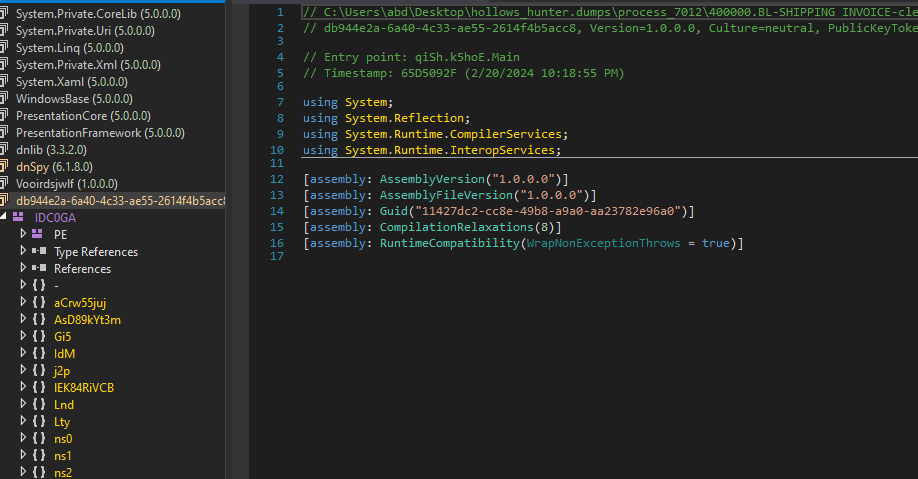Click namespace braces icon for AsD89kYt3m
The image size is (918, 479).
pyautogui.click(x=39, y=319)
